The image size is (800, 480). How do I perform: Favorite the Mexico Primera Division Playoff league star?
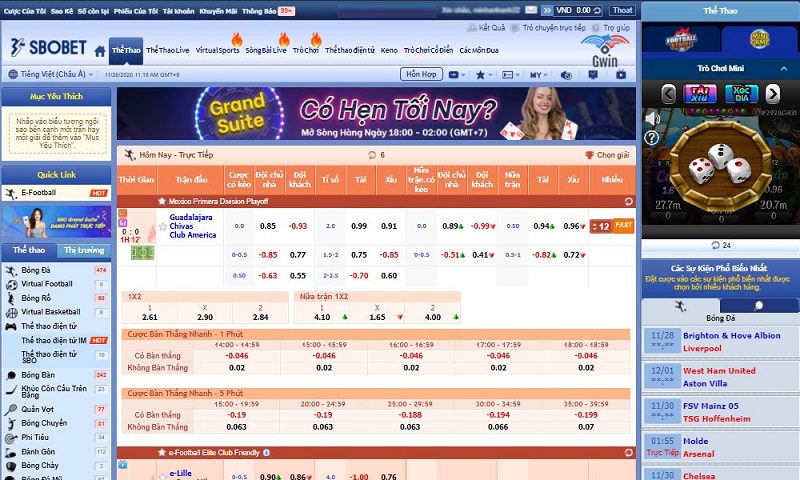pyautogui.click(x=162, y=201)
